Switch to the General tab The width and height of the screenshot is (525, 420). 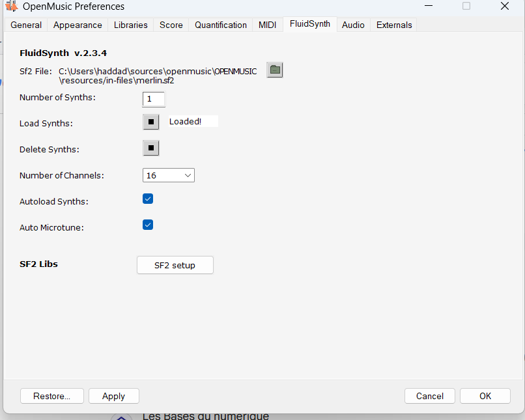click(26, 25)
